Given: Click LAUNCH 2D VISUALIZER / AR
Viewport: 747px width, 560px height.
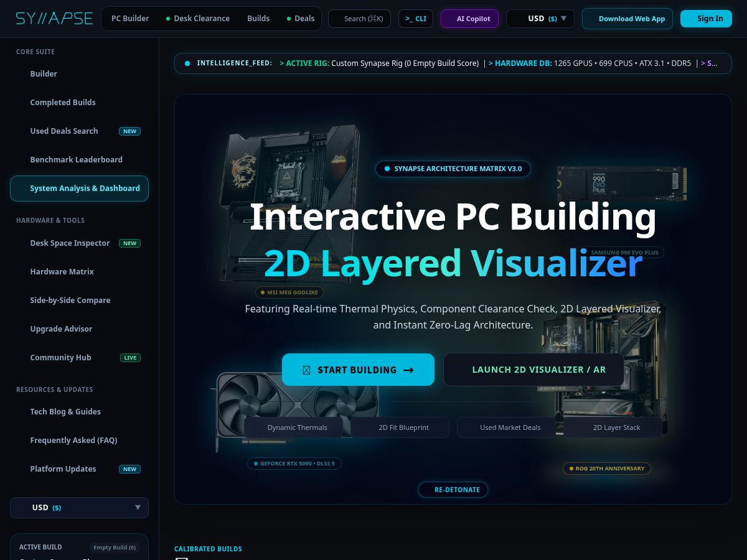Looking at the screenshot, I should click(x=533, y=370).
